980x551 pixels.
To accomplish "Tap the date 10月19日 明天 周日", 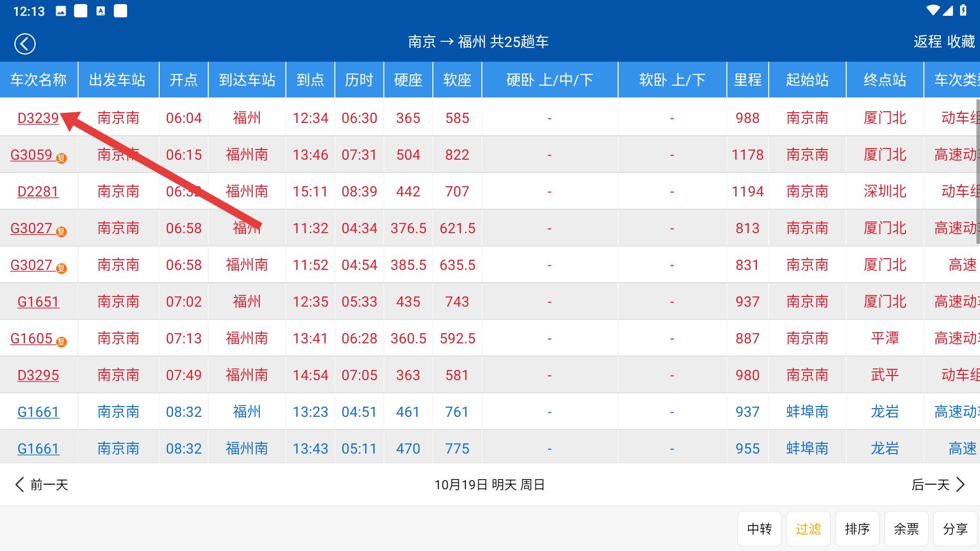I will 489,485.
